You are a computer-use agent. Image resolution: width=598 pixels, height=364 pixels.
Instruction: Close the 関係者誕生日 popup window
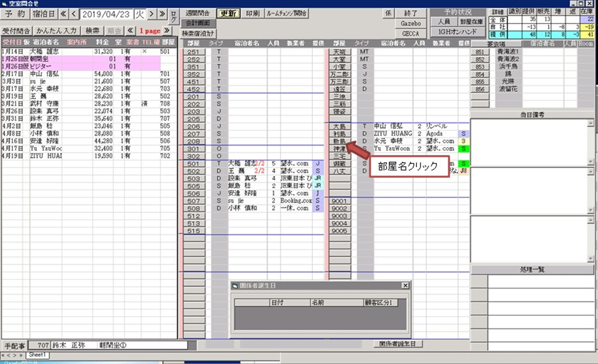tap(405, 285)
